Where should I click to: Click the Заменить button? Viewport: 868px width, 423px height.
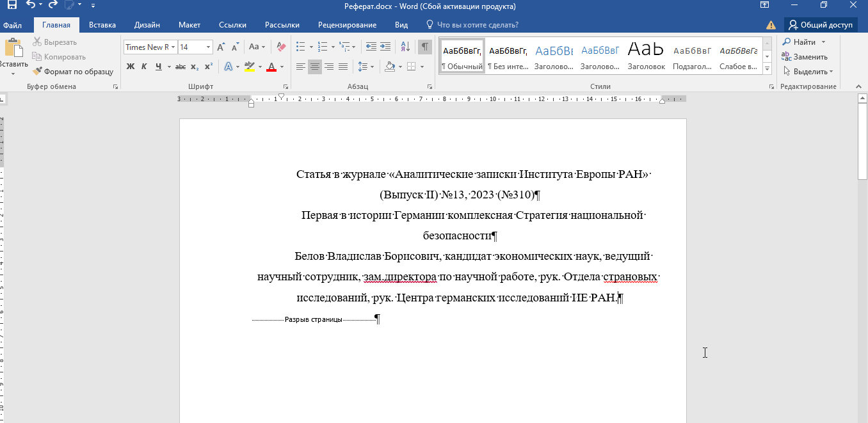pos(805,57)
